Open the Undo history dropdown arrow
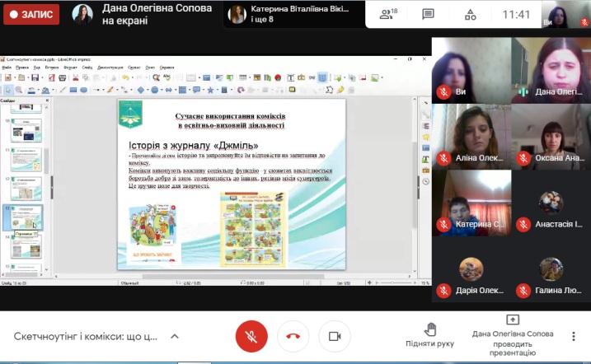 point(133,77)
